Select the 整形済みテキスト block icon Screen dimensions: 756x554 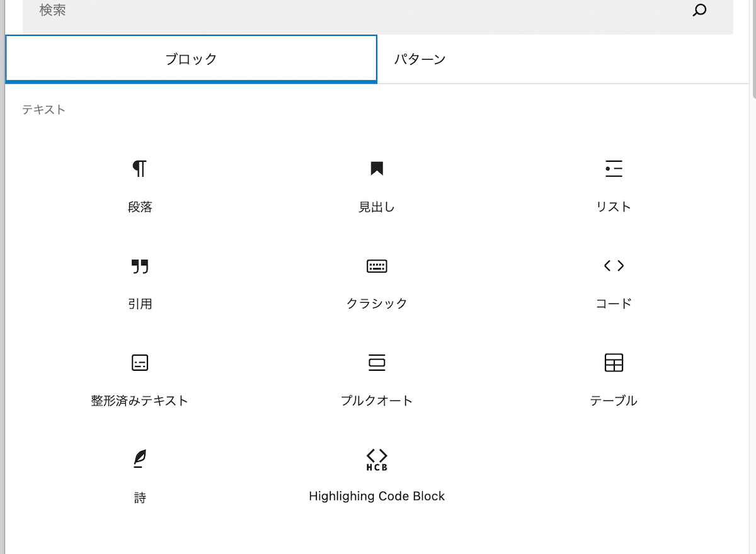[x=139, y=363]
